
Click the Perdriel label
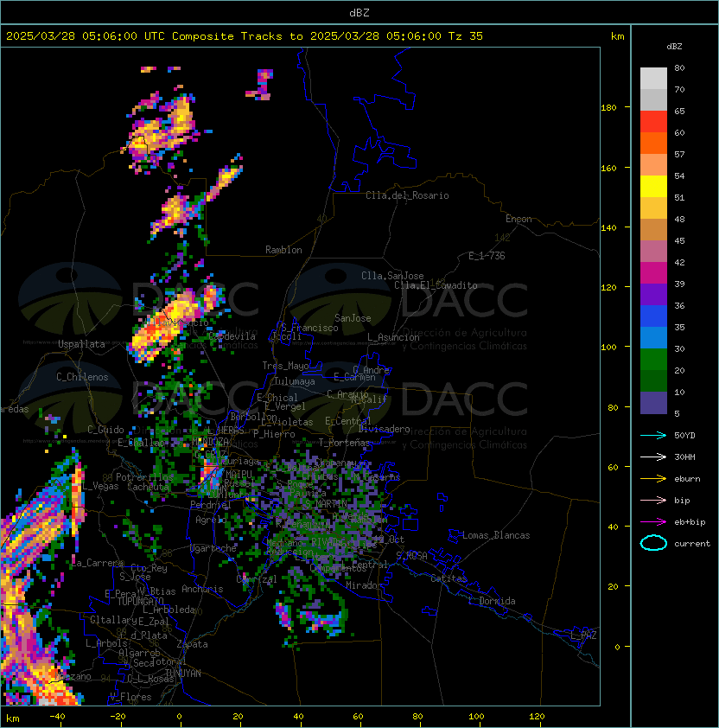[x=211, y=504]
